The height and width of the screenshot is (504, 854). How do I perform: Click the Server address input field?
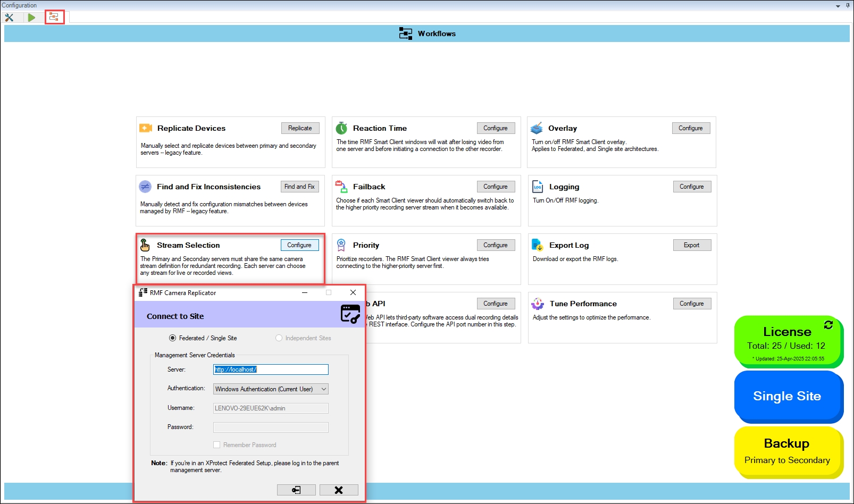point(271,369)
